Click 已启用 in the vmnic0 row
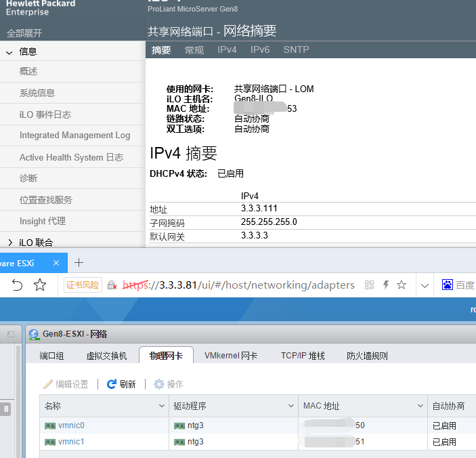 click(x=444, y=425)
